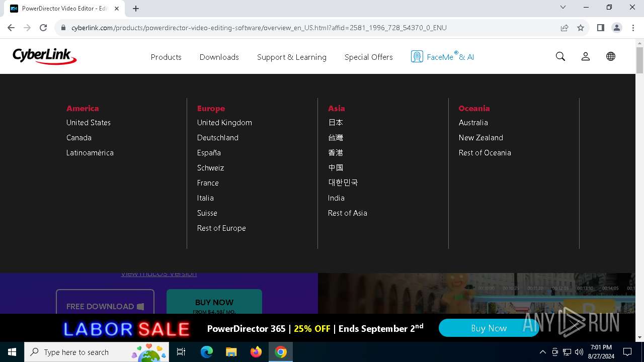
Task: Choose España region
Action: point(209,152)
